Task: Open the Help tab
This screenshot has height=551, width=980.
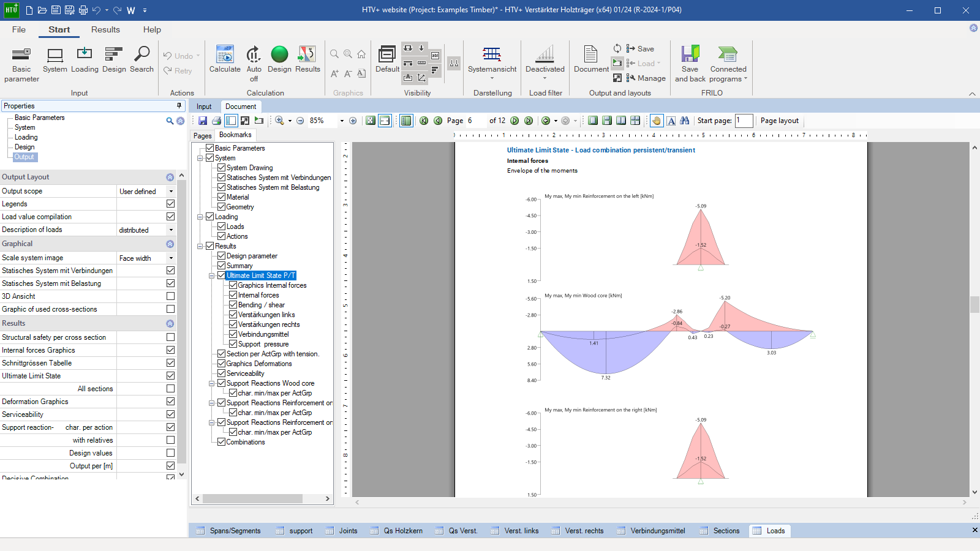Action: [x=152, y=29]
